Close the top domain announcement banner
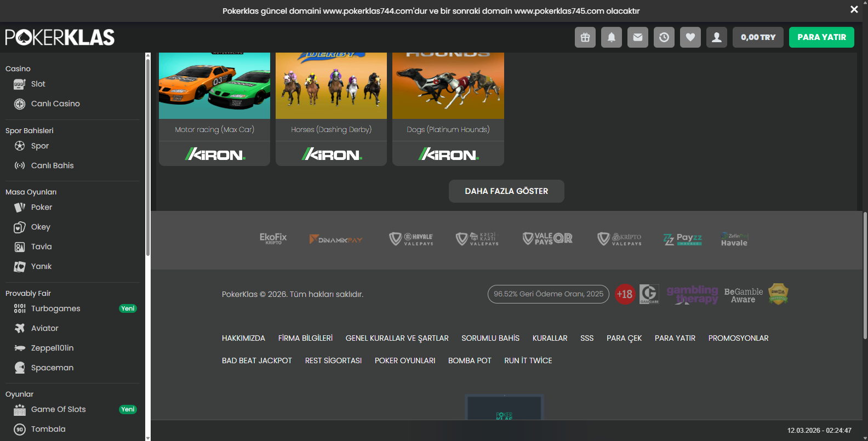This screenshot has height=441, width=868. click(854, 9)
